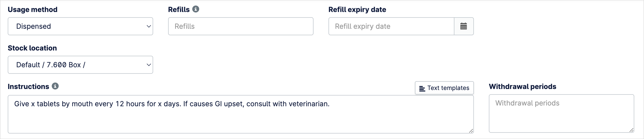The height and width of the screenshot is (139, 644).
Task: Select the Withdrawal periods text box
Action: click(562, 113)
